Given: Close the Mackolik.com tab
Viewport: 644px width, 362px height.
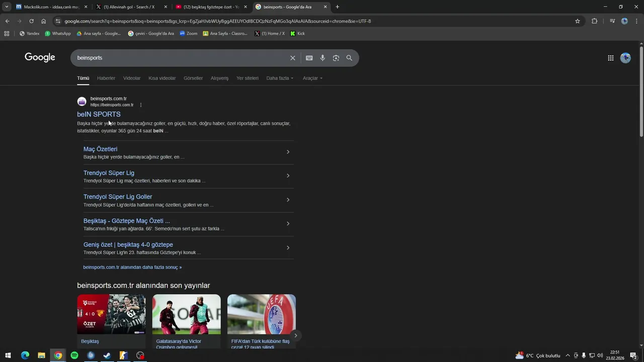Looking at the screenshot, I should point(86,7).
